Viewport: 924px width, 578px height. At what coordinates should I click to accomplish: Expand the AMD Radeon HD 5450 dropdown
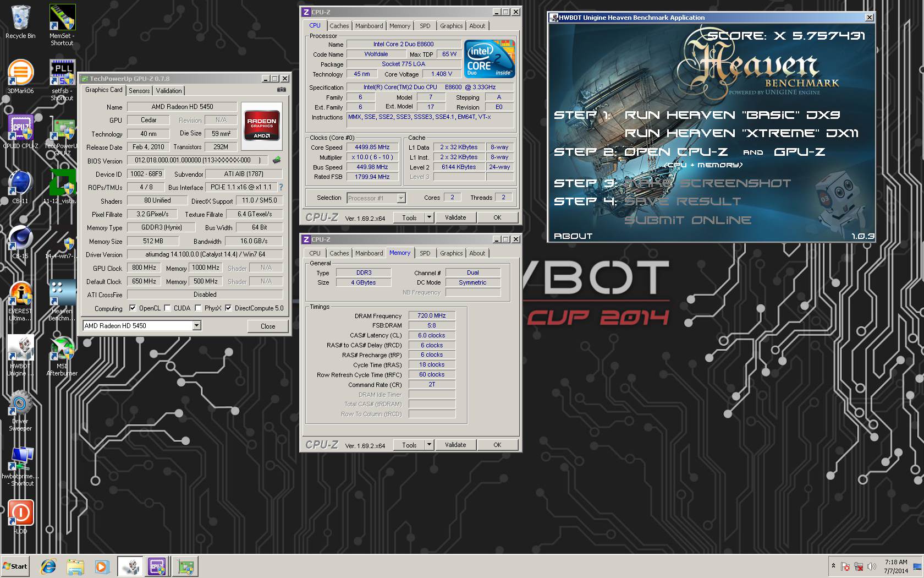[196, 326]
